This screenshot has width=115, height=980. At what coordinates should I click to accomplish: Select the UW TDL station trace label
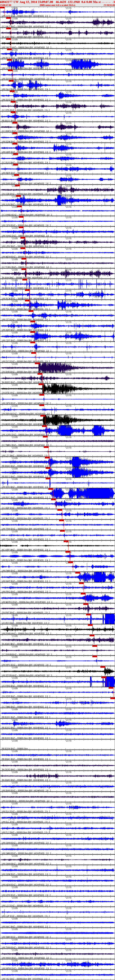click(x=26, y=309)
